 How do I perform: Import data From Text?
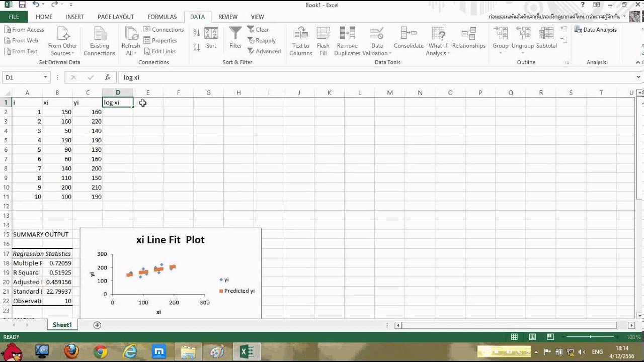21,51
